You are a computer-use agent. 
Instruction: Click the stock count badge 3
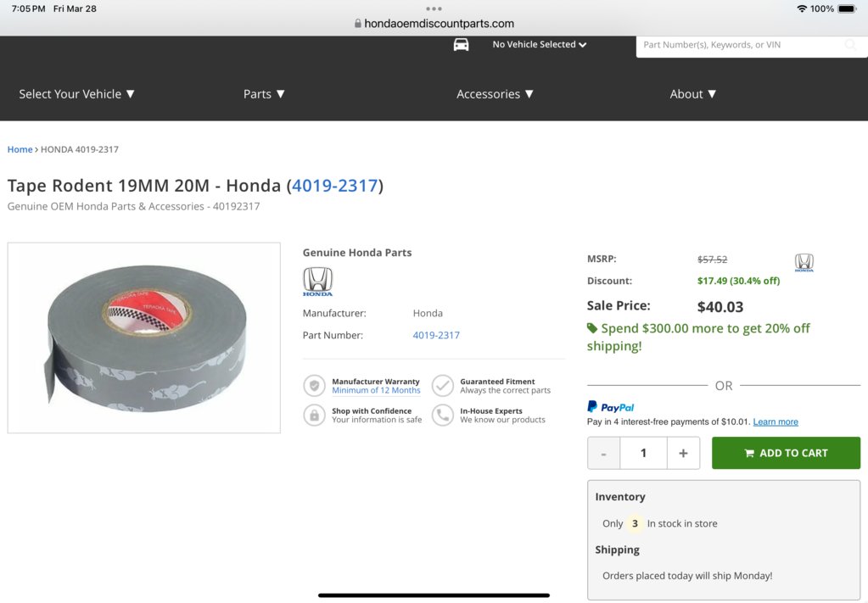635,523
